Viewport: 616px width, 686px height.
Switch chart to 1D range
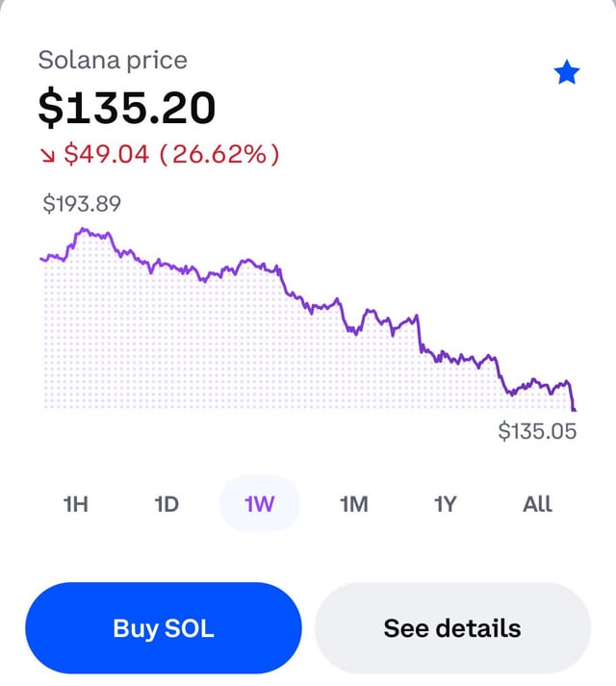point(167,503)
